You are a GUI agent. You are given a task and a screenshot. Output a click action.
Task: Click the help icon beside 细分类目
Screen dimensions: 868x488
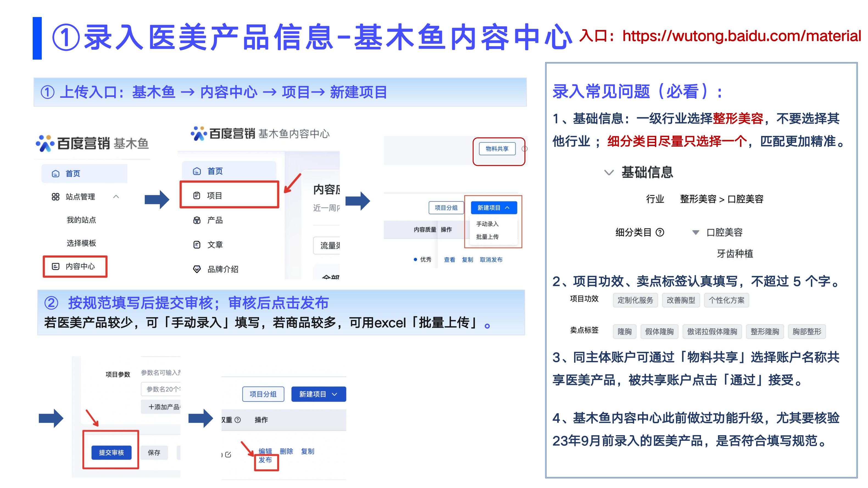660,232
